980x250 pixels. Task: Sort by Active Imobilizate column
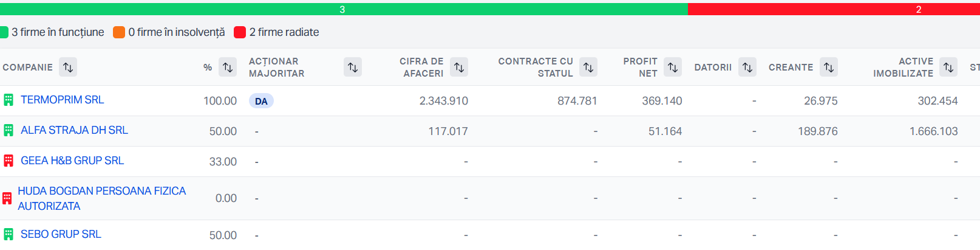pyautogui.click(x=948, y=68)
